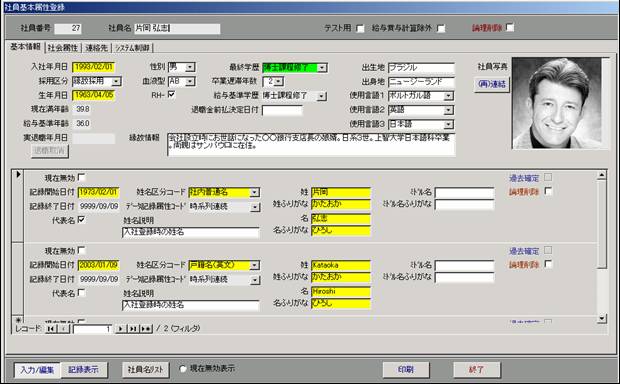Click the 終了 button
This screenshot has width=620, height=384.
coord(476,370)
